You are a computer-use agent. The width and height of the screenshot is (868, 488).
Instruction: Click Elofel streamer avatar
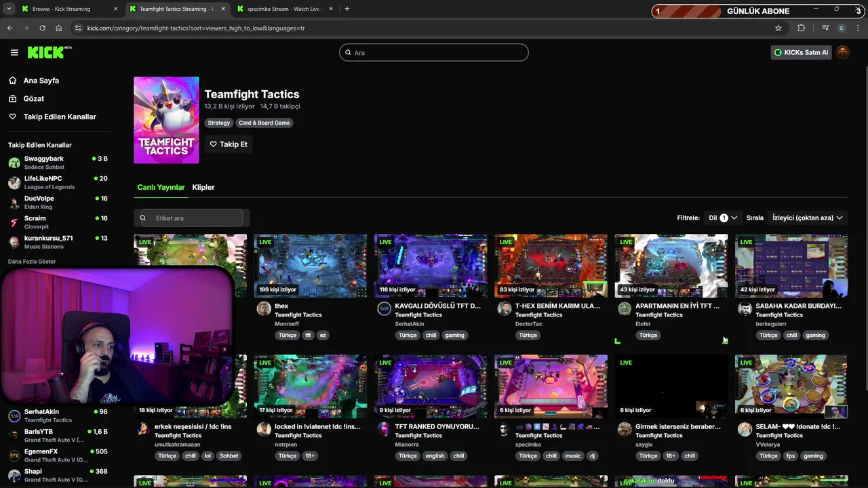click(x=625, y=309)
